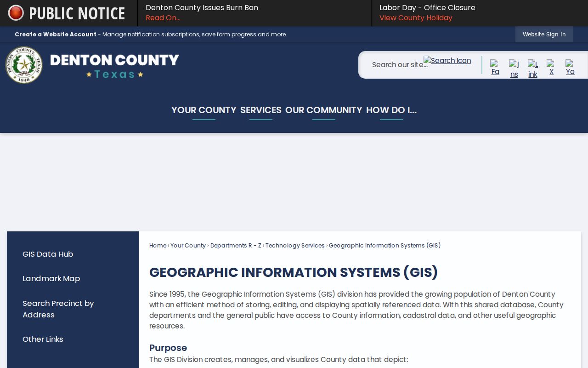Click the Denton County seal logo

[x=24, y=65]
